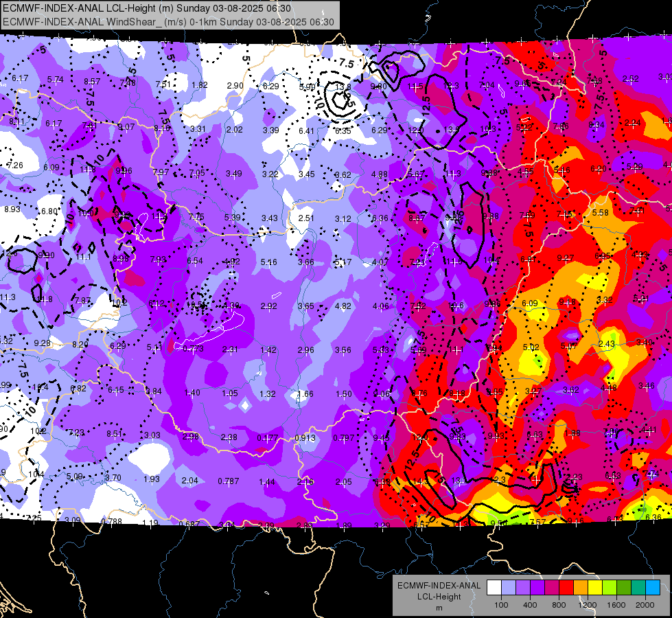The image size is (672, 618).
Task: Click the dark green swatch in the legend
Action: click(x=624, y=588)
